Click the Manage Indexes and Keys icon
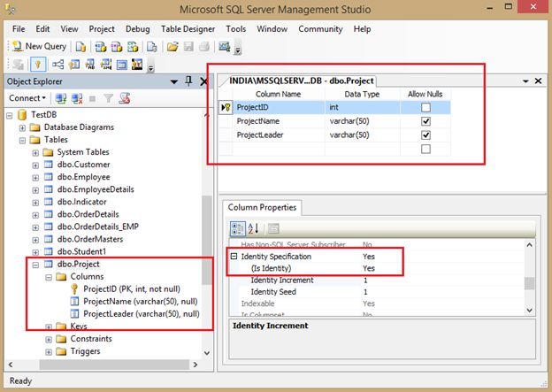 click(x=74, y=65)
